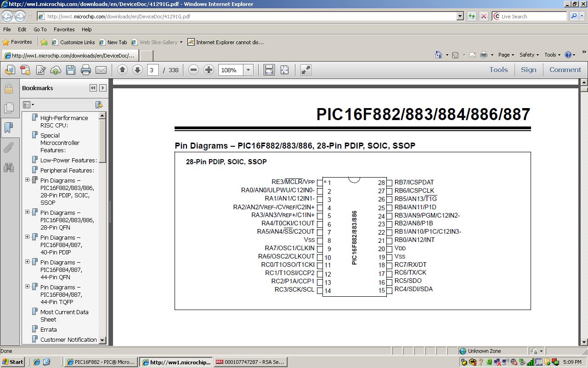Click the cloud upload icon in Adobe toolbar
Screen dimensions: 588x368
[x=56, y=70]
